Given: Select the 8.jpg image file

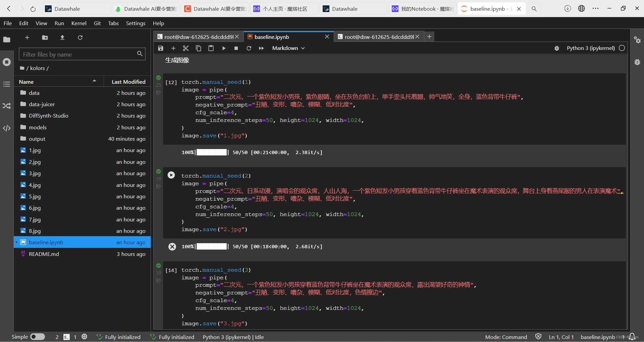Looking at the screenshot, I should [82, 231].
